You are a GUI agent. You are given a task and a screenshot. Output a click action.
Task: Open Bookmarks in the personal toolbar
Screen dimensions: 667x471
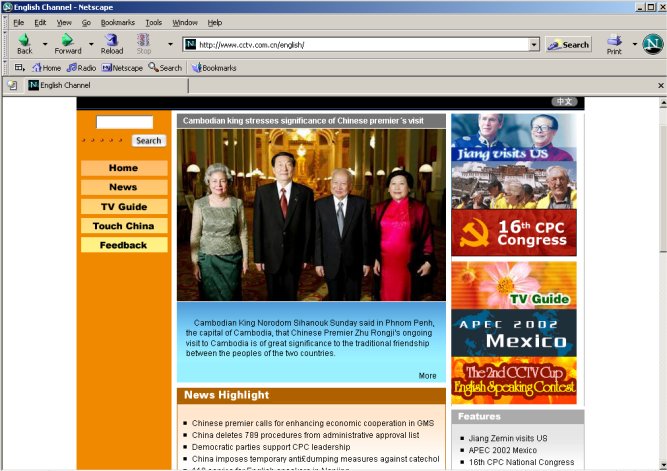click(x=214, y=68)
